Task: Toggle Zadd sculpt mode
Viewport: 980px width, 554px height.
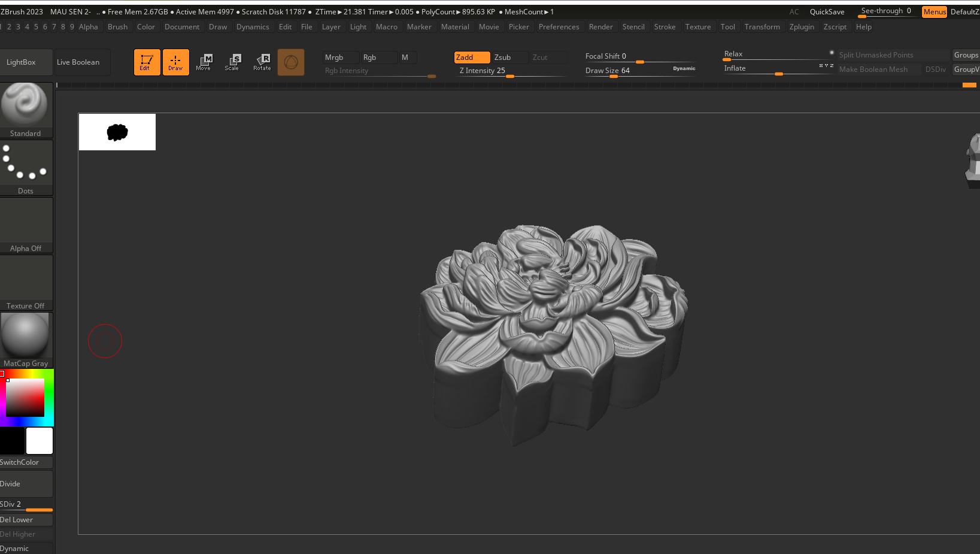Action: click(x=472, y=57)
